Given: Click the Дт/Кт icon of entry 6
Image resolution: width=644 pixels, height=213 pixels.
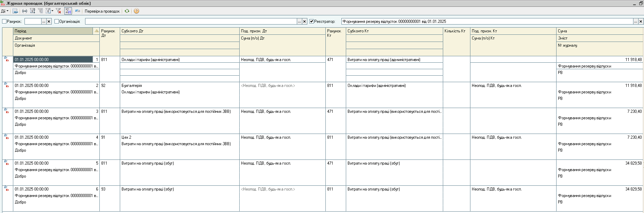Looking at the screenshot, I should tap(6, 189).
